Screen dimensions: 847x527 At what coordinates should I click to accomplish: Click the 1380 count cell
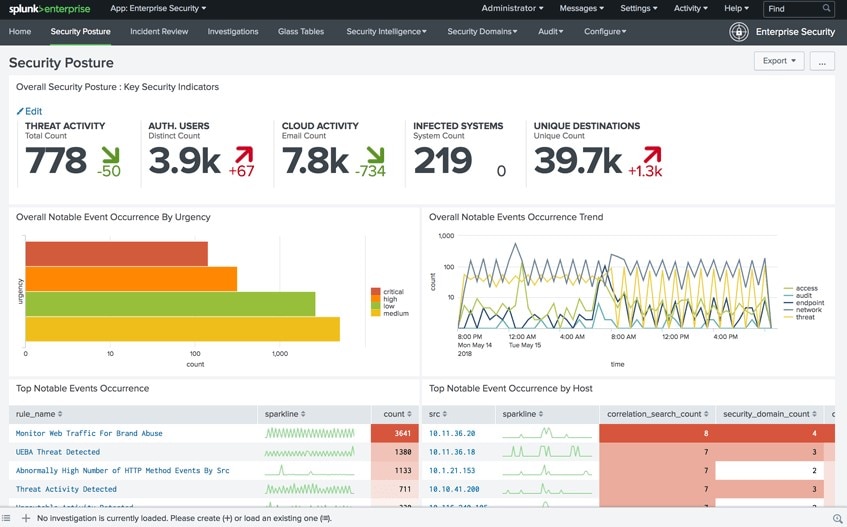(395, 452)
